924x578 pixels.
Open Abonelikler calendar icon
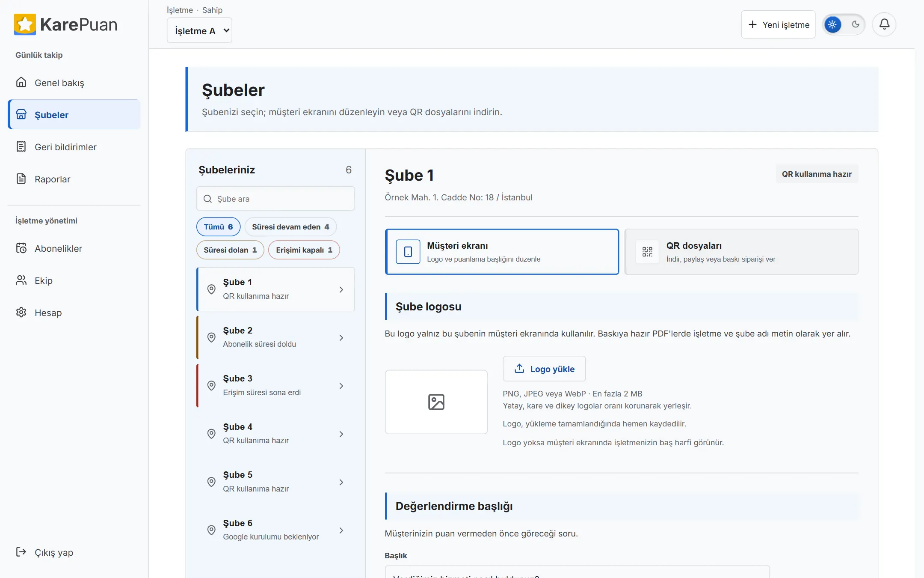click(x=21, y=248)
